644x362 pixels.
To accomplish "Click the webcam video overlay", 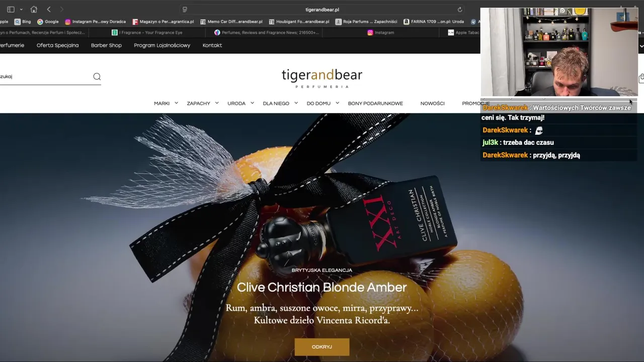I will 559,52.
